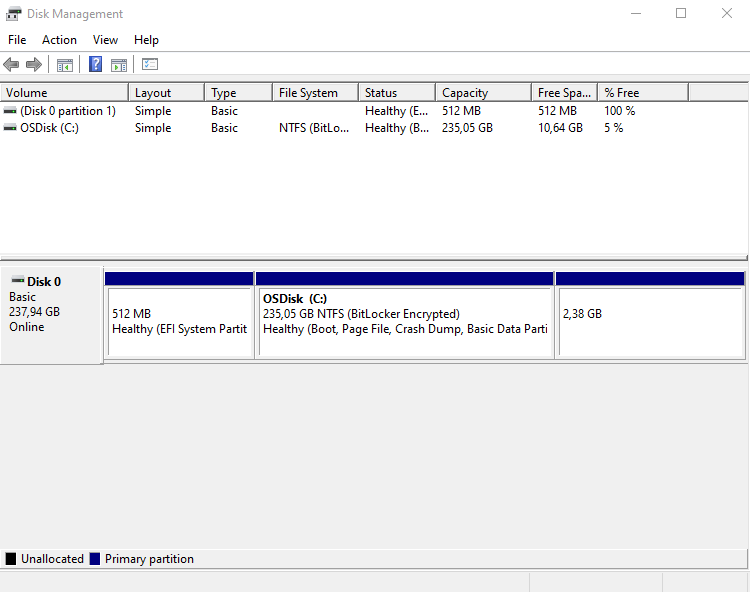The height and width of the screenshot is (592, 750).
Task: Sort by the Free Space column header
Action: (x=564, y=92)
